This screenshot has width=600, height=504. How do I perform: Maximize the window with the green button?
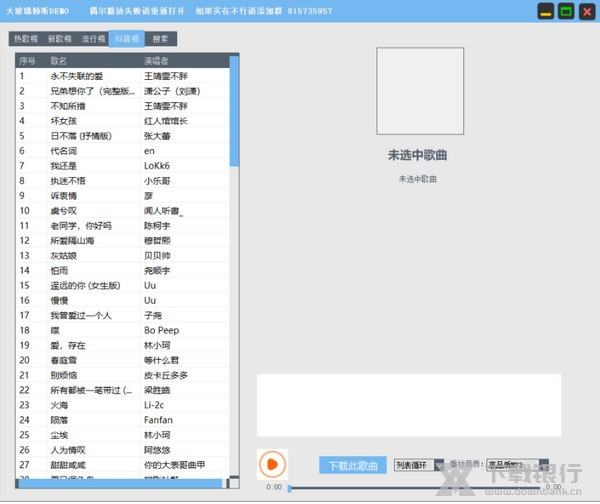pos(565,11)
